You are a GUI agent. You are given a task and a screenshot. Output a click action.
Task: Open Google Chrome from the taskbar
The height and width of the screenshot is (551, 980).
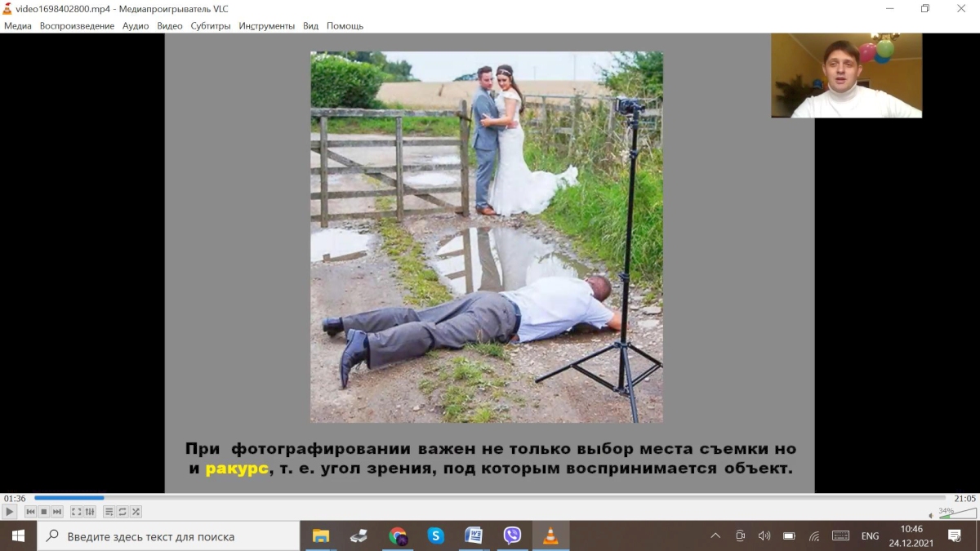click(398, 536)
